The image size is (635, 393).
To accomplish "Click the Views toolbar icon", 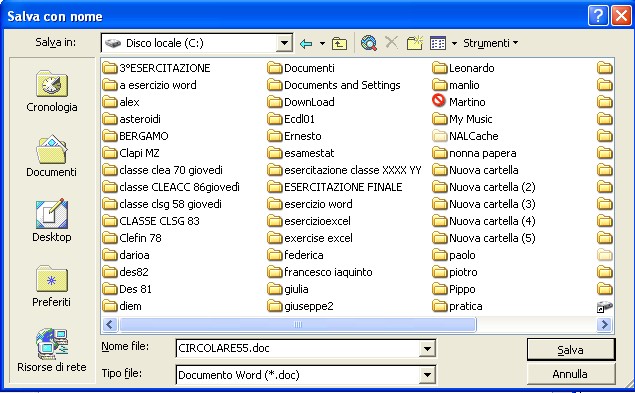I will 438,43.
